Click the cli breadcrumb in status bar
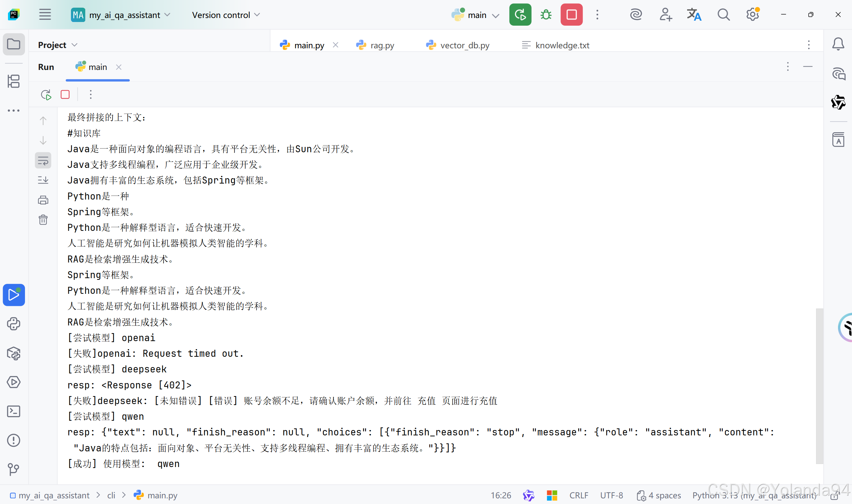 pos(111,495)
